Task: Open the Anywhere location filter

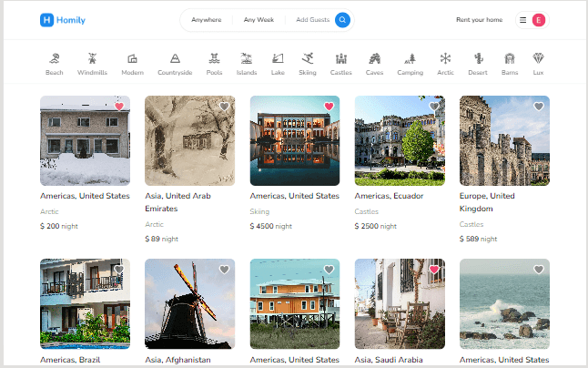Action: tap(207, 20)
